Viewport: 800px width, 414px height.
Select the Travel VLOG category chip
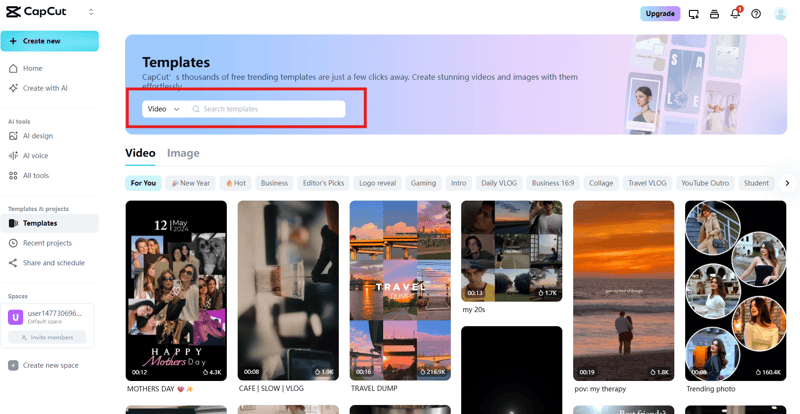point(647,183)
